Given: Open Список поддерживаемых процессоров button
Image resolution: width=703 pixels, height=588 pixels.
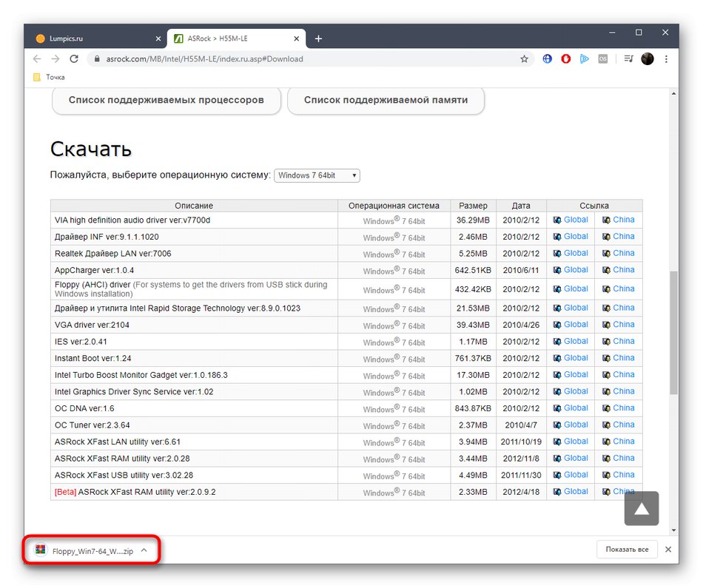Looking at the screenshot, I should point(166,100).
